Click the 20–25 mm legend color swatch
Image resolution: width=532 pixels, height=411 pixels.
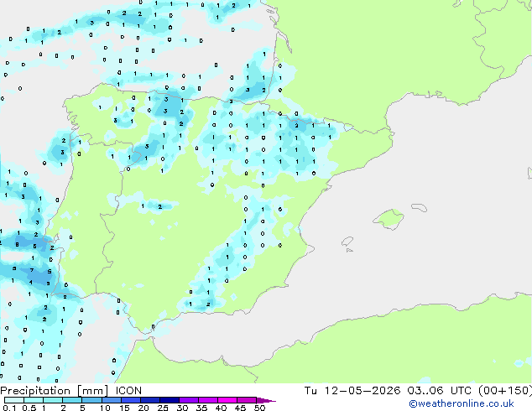(149, 400)
